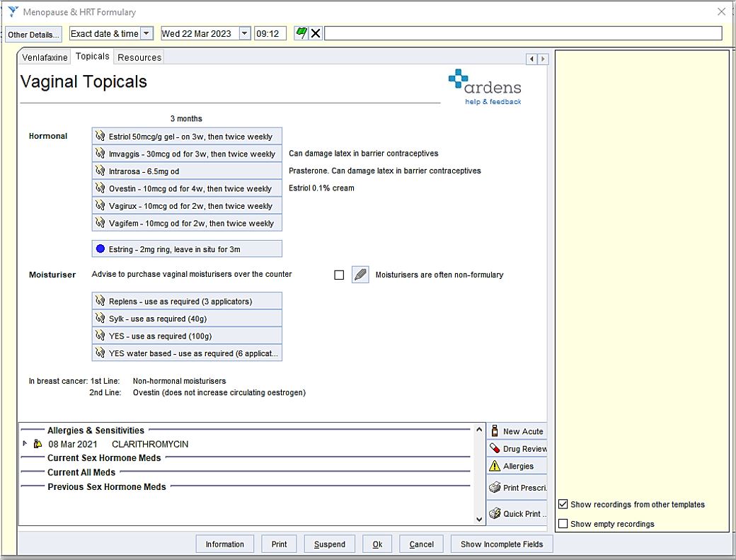Click the Information button
Screen dimensions: 736x560
click(225, 544)
